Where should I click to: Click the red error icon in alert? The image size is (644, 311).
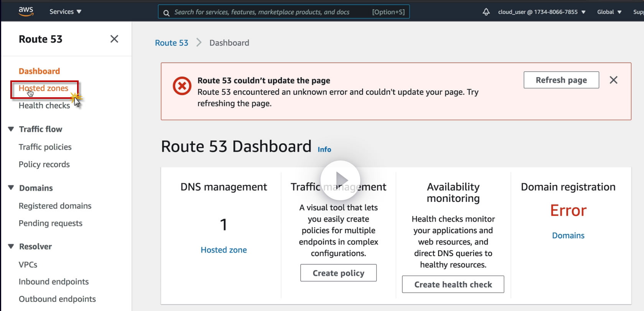182,86
